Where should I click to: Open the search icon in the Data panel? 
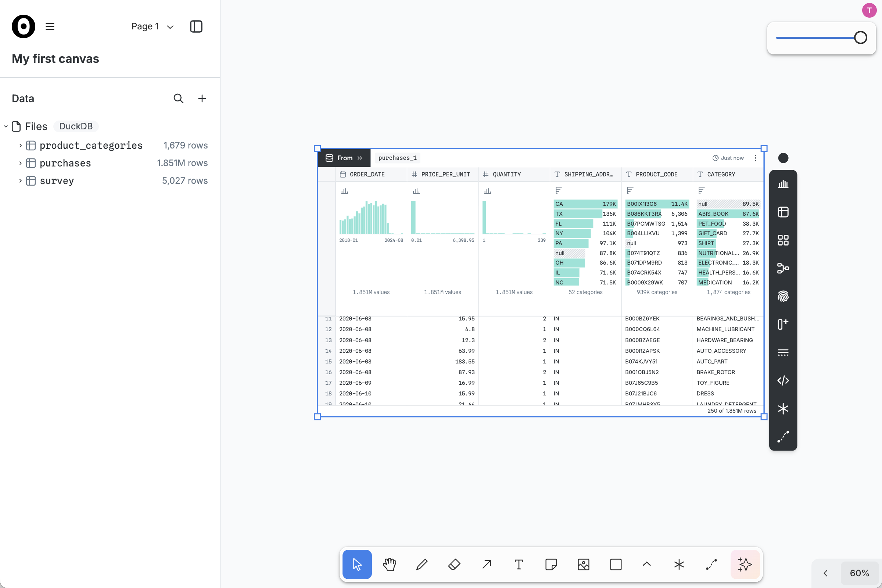point(179,98)
